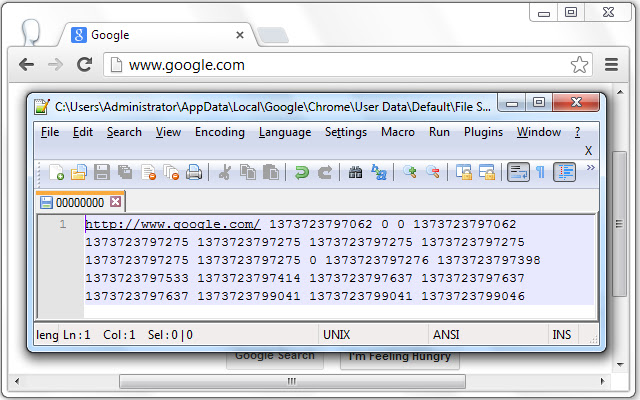This screenshot has height=400, width=640.
Task: Click the Replace icon
Action: coord(379,172)
